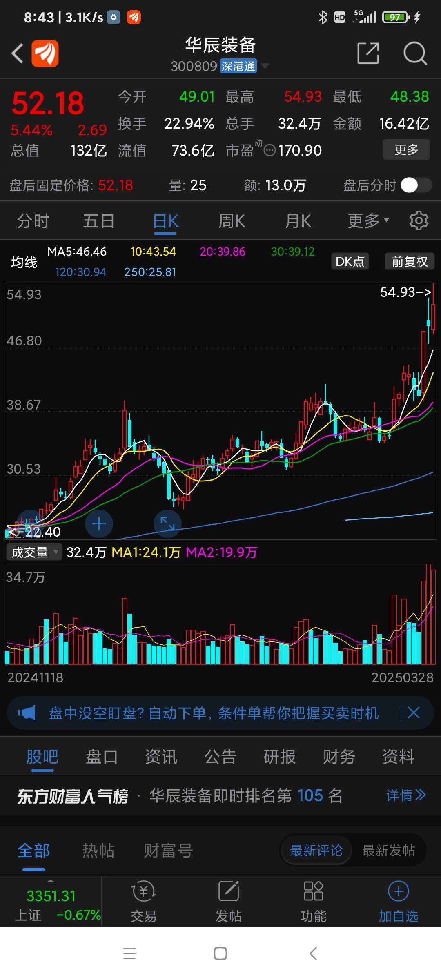Tap the MA5:46.46 value
This screenshot has width=441, height=980.
coord(77,252)
